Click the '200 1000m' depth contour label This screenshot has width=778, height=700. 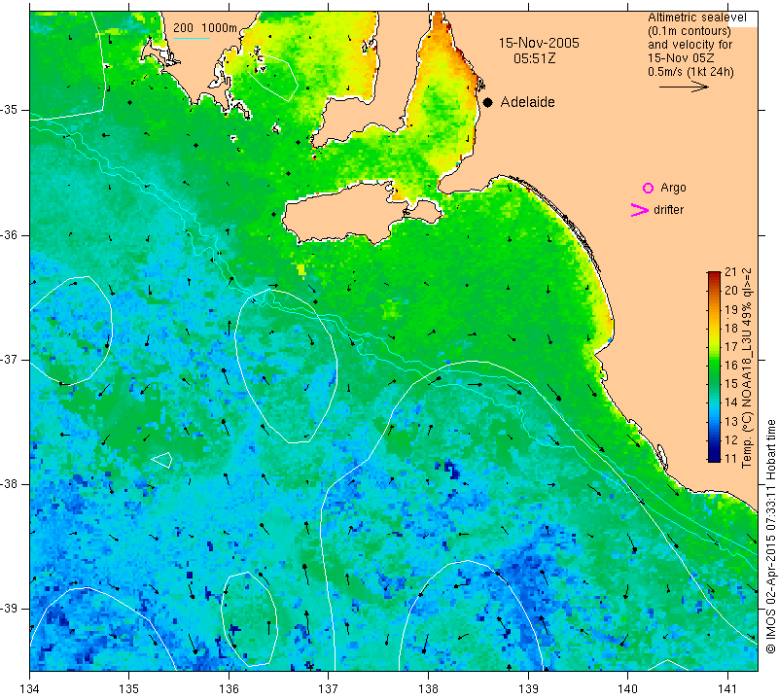tap(205, 28)
